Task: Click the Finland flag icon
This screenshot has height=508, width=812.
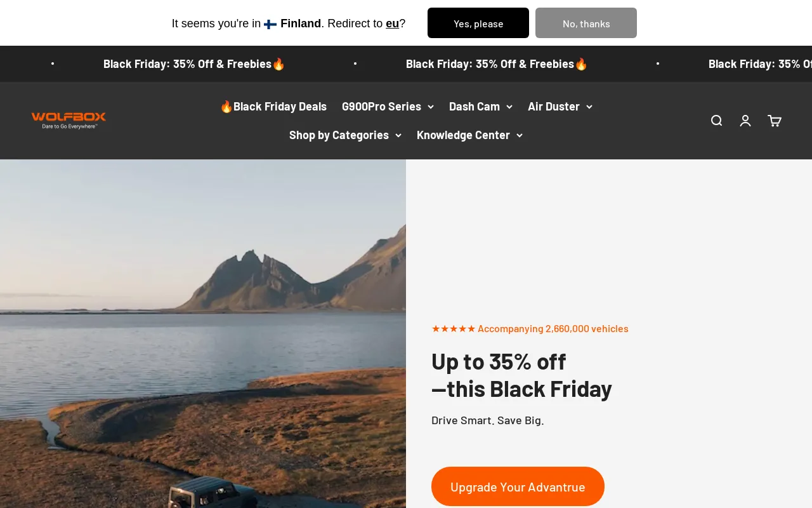Action: tap(270, 24)
